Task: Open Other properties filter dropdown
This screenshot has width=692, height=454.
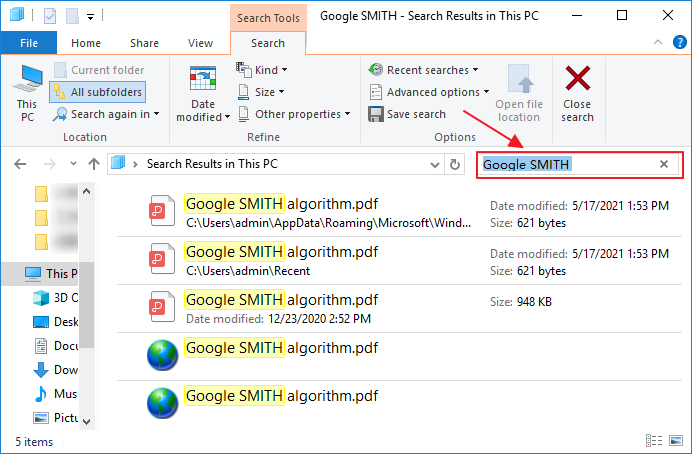Action: click(x=294, y=114)
